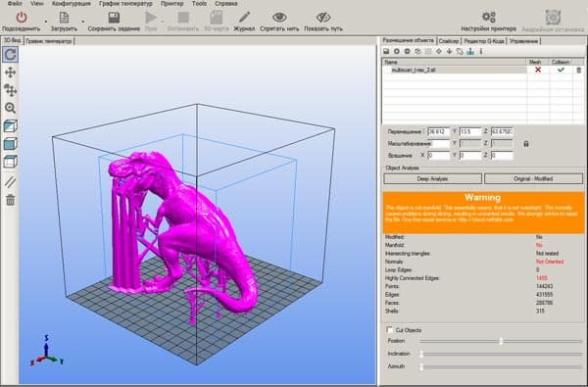Screen dimensions: 588x387
Task: Click translation Y field showing 13.5
Action: pos(469,131)
